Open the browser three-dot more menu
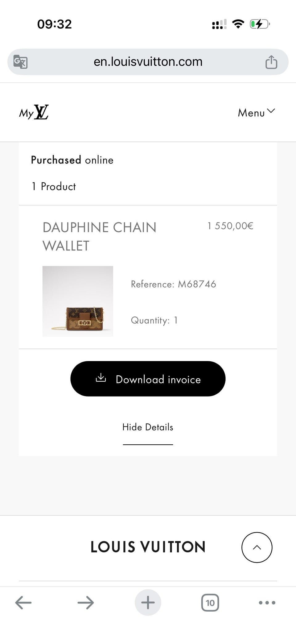This screenshot has width=296, height=644. click(267, 603)
